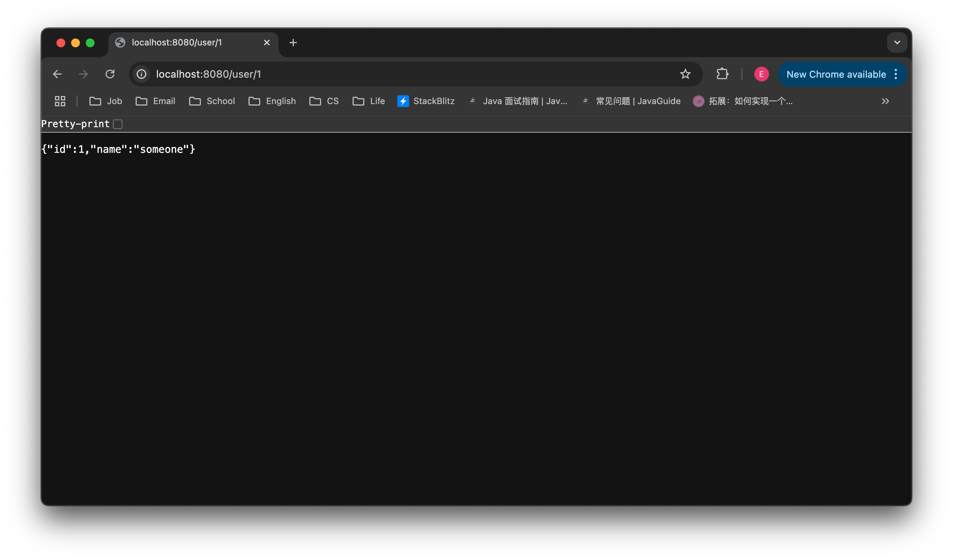Reload the current page
This screenshot has height=560, width=953.
click(110, 74)
